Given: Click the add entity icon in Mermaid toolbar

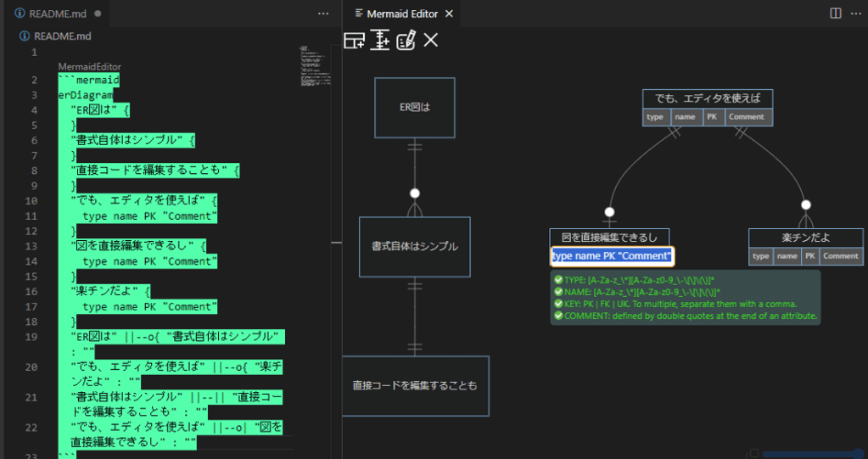Looking at the screenshot, I should (354, 40).
